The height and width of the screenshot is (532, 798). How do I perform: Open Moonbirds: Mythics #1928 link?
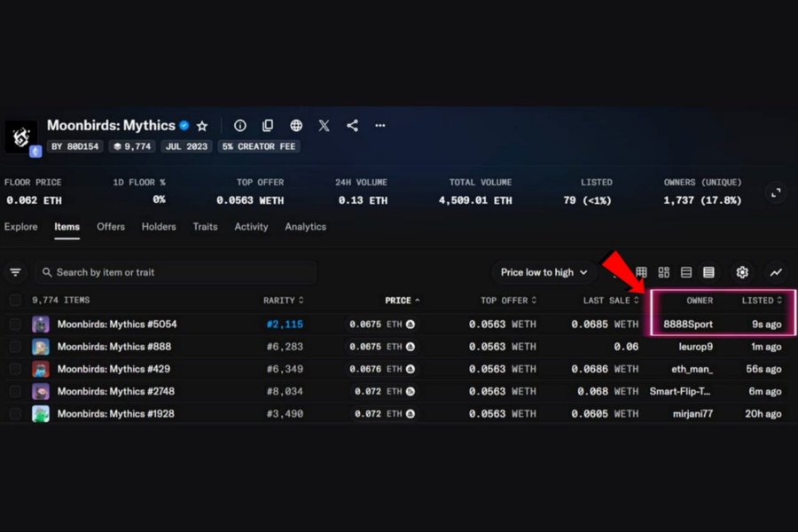click(115, 414)
